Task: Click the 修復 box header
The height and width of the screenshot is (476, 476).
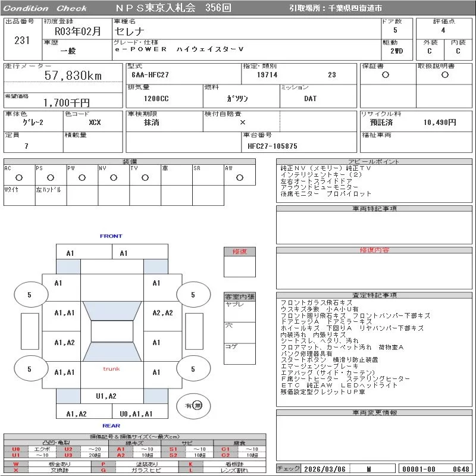Action: [x=240, y=252]
